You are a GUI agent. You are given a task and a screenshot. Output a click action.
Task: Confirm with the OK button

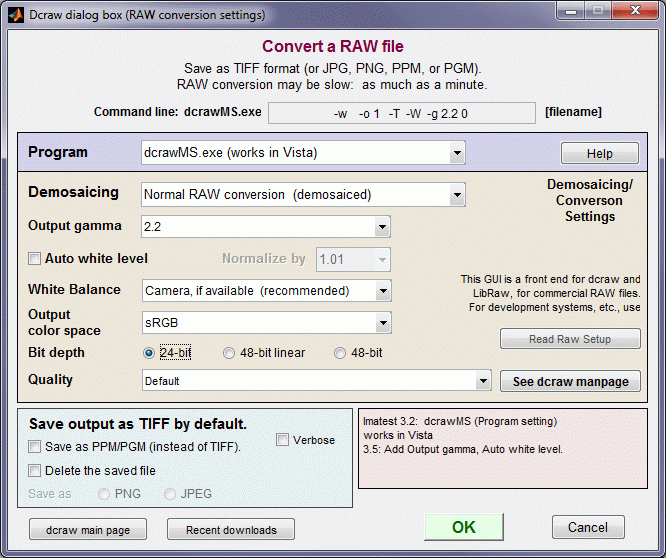(464, 527)
